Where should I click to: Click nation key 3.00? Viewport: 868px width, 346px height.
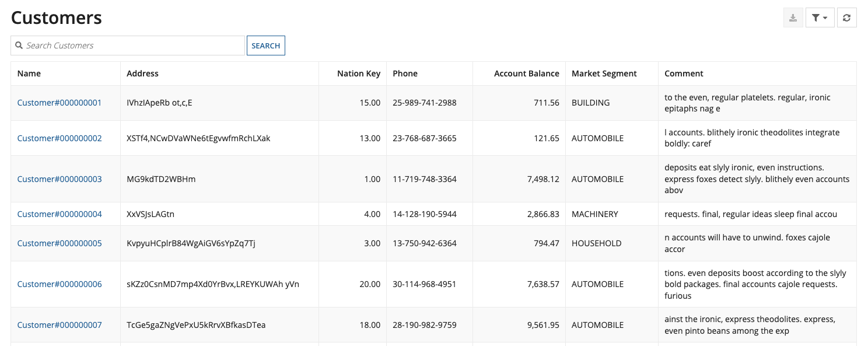[372, 243]
